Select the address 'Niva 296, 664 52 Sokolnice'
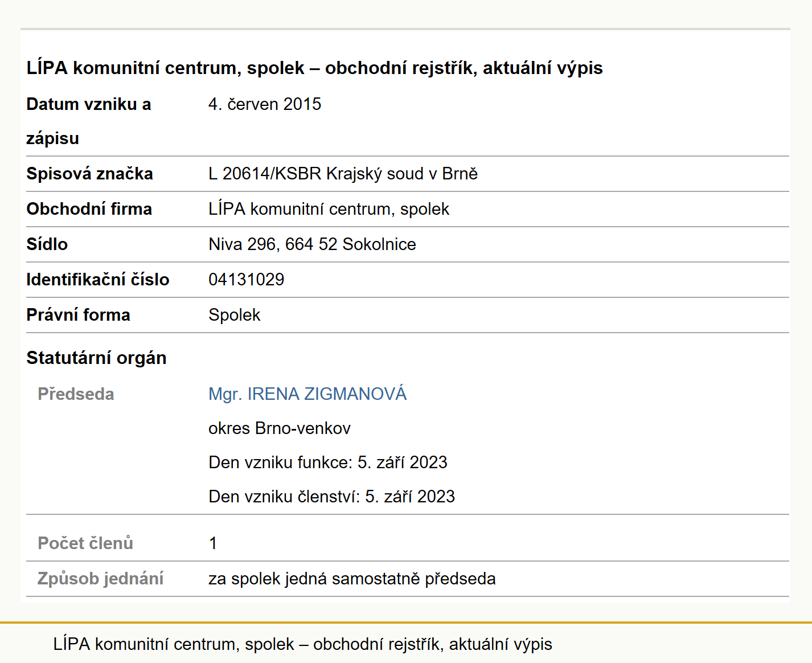 [x=312, y=244]
